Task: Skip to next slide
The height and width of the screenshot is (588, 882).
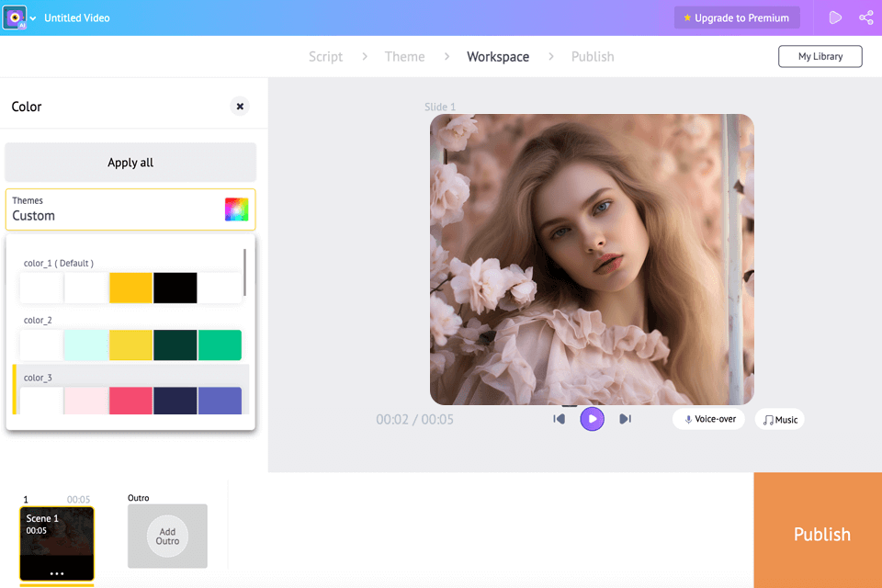Action: [625, 419]
